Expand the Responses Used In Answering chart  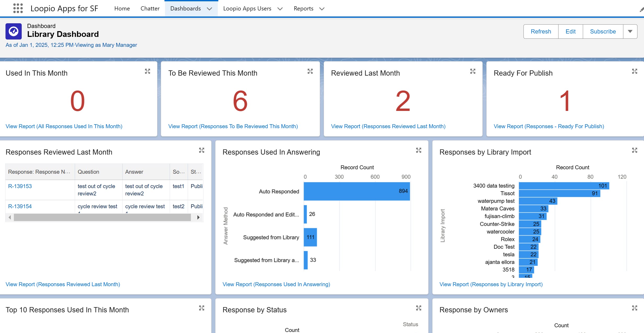419,150
